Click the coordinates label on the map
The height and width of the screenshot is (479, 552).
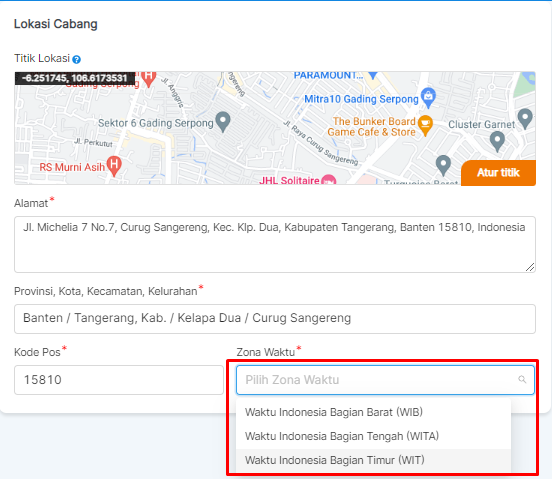(75, 78)
